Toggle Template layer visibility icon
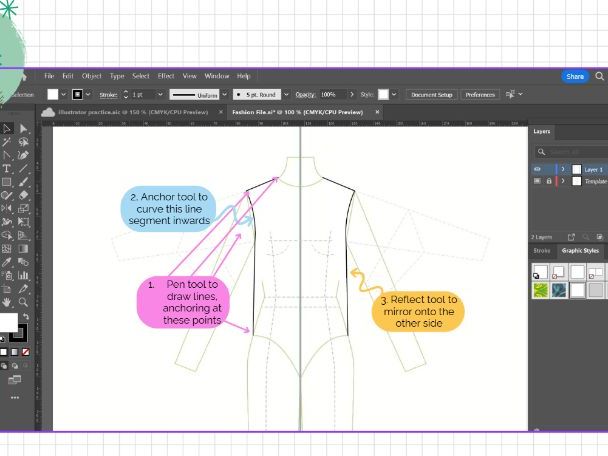Screen dimensions: 608x456 click(x=537, y=181)
